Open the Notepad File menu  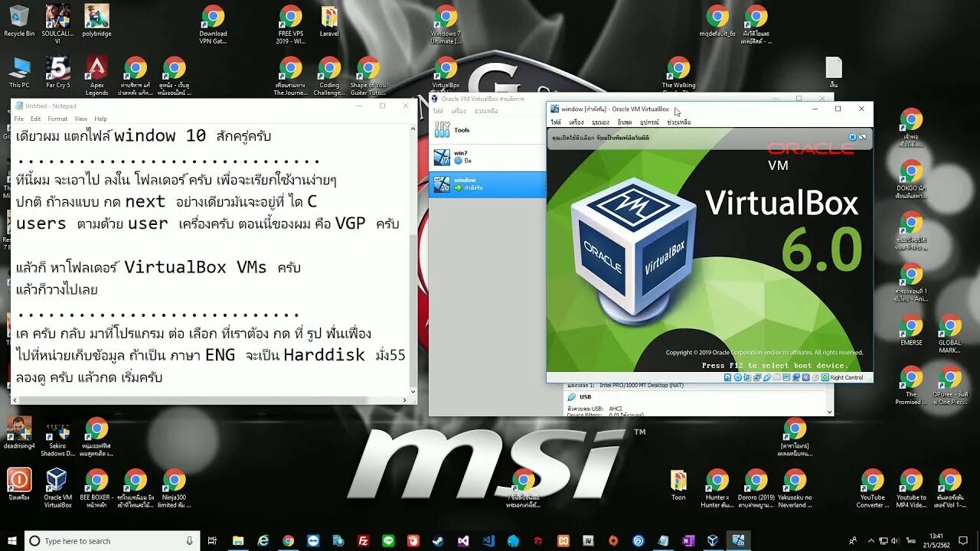(19, 119)
